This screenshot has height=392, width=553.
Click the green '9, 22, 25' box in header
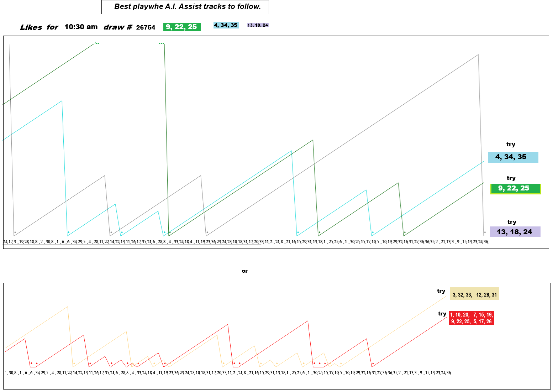(182, 27)
